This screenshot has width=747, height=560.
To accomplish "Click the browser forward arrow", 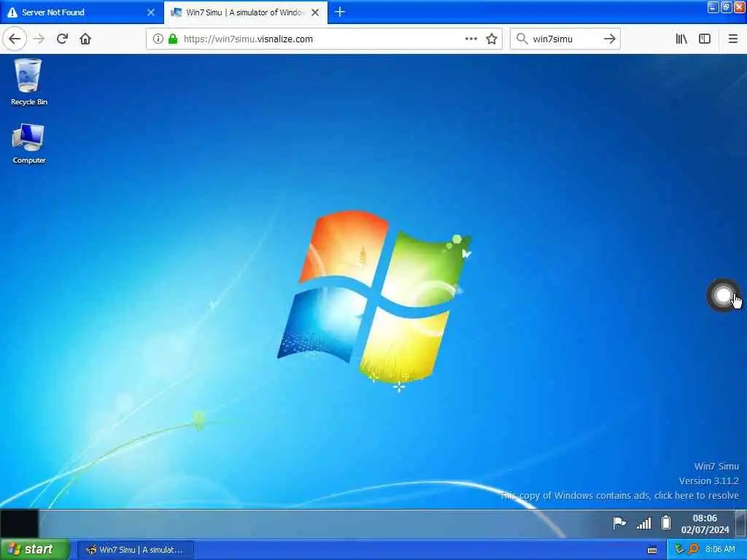I will click(x=39, y=39).
